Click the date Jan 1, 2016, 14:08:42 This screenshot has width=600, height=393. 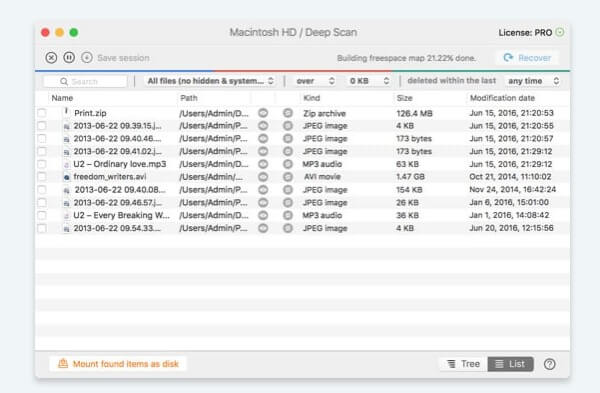[x=509, y=215]
